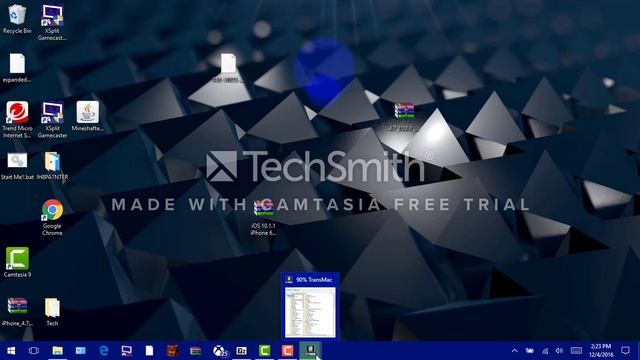
Task: Open File Explorer from the taskbar
Action: [x=58, y=351]
